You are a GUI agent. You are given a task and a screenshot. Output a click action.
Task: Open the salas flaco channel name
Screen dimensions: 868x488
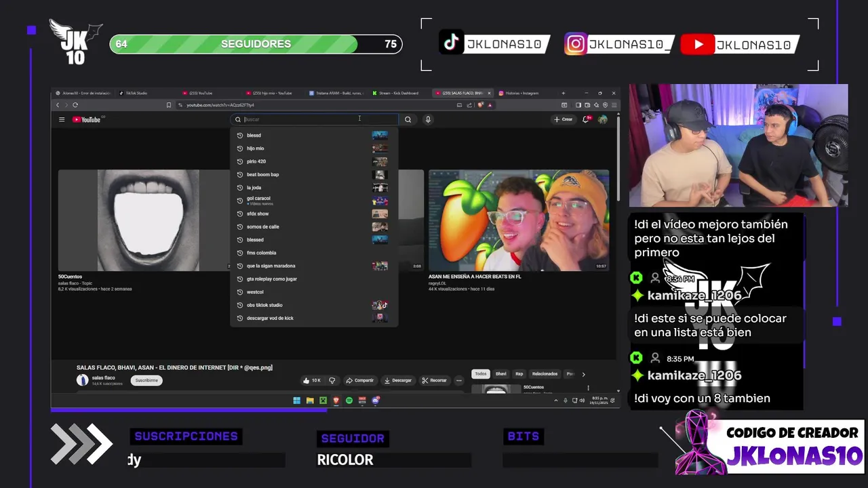click(104, 378)
